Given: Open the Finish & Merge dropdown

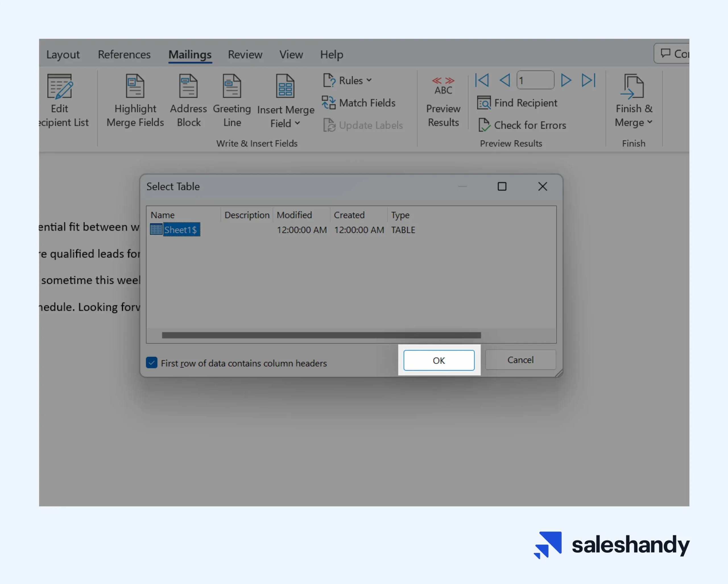Looking at the screenshot, I should tap(634, 101).
